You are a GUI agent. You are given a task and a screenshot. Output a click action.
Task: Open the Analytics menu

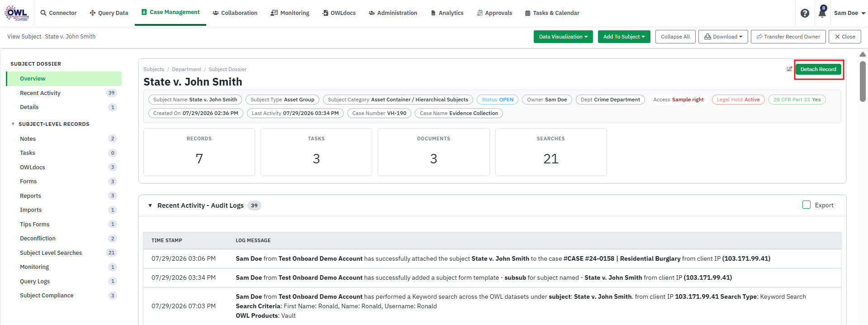point(447,13)
